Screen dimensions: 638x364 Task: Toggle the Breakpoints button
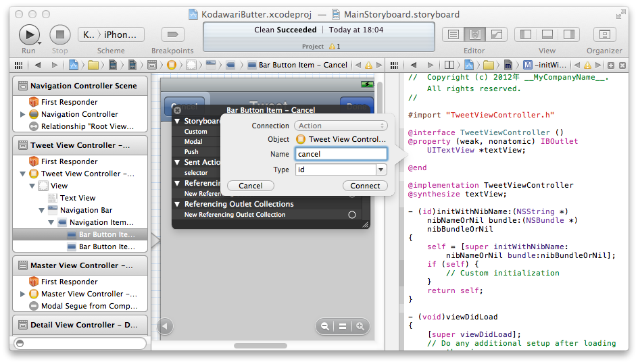[172, 35]
